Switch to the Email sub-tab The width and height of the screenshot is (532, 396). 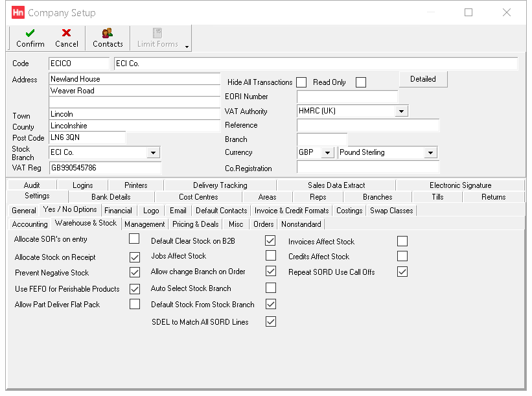[x=178, y=211]
